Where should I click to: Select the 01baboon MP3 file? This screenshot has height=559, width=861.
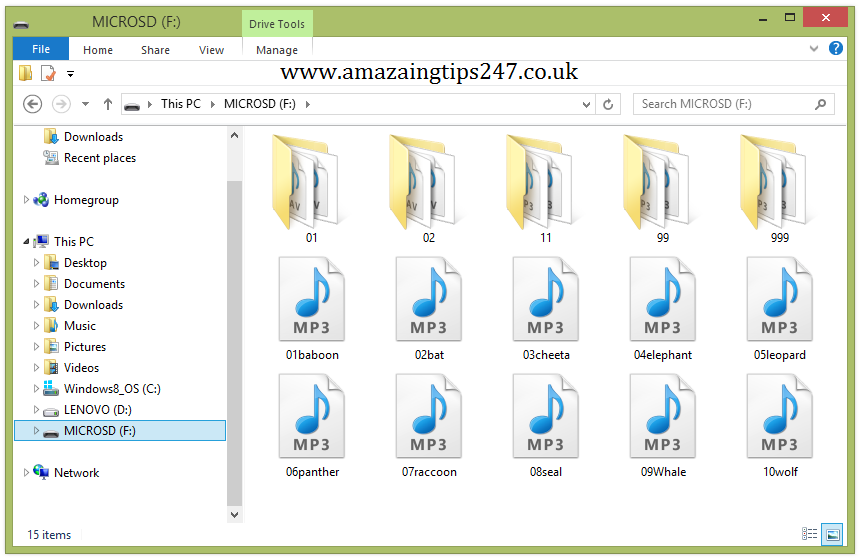tap(311, 309)
